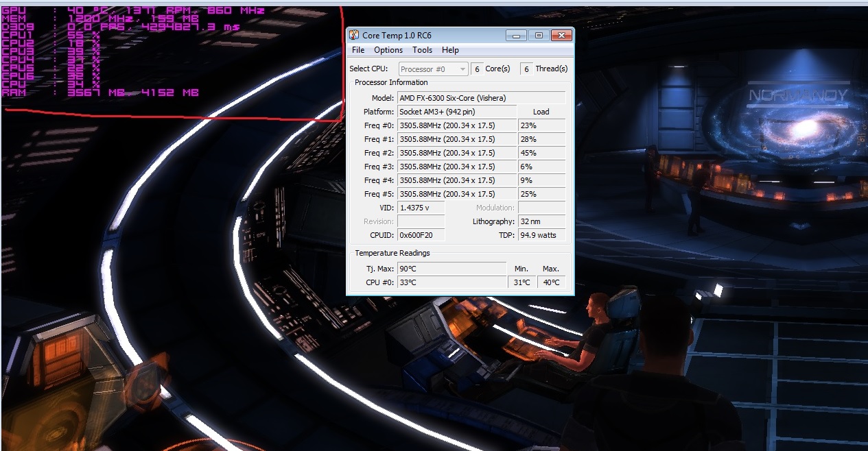Click the 25% load value

point(541,194)
